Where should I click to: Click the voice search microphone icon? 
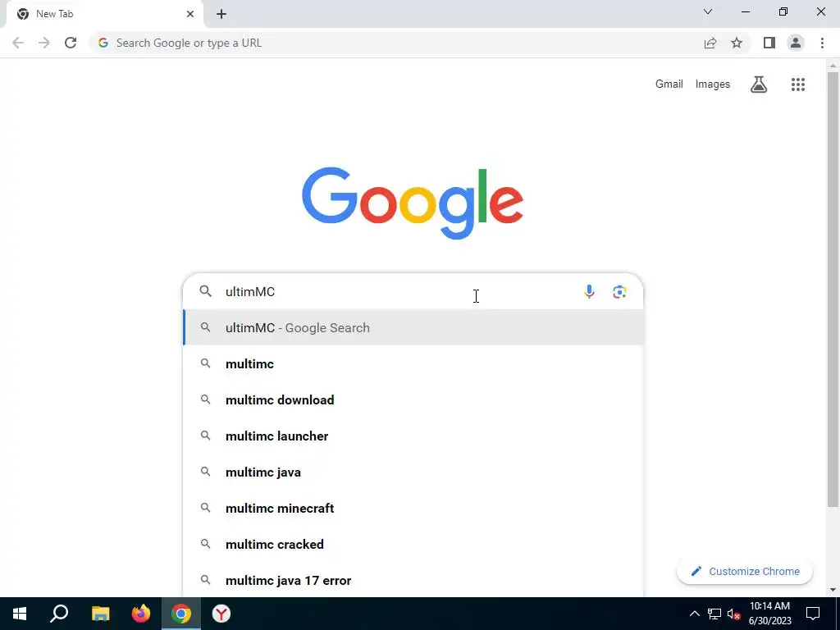(589, 291)
